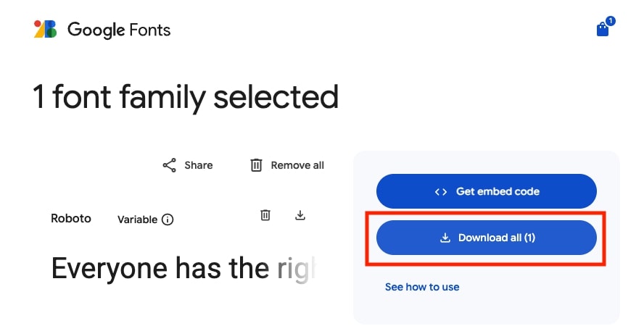The width and height of the screenshot is (644, 326).
Task: Click the 1 font family selected heading
Action: click(x=186, y=96)
